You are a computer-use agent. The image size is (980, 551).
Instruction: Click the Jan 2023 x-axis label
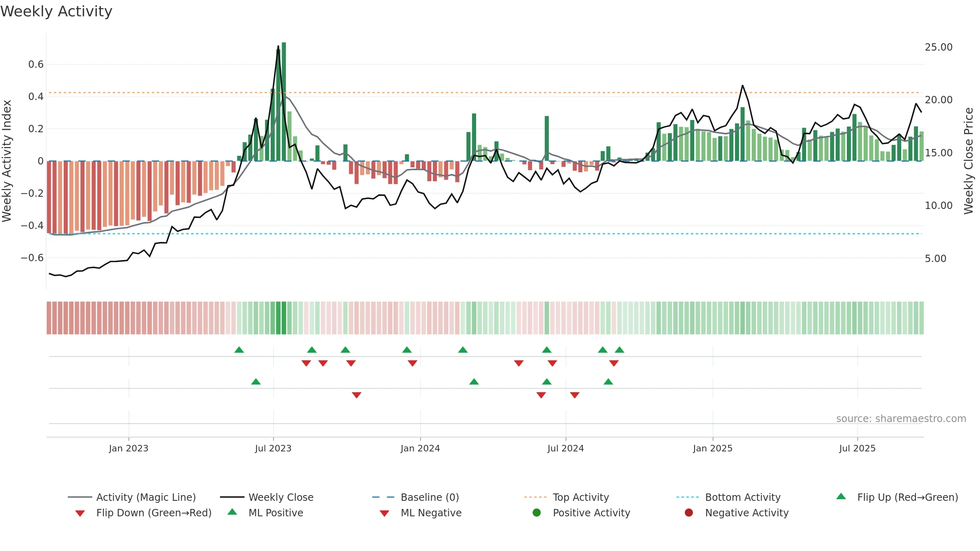point(129,449)
